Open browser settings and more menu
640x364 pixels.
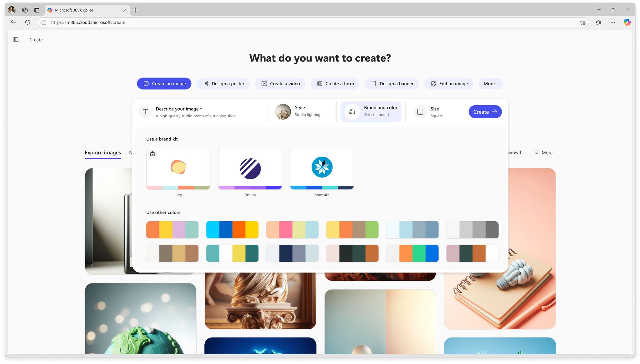(612, 22)
